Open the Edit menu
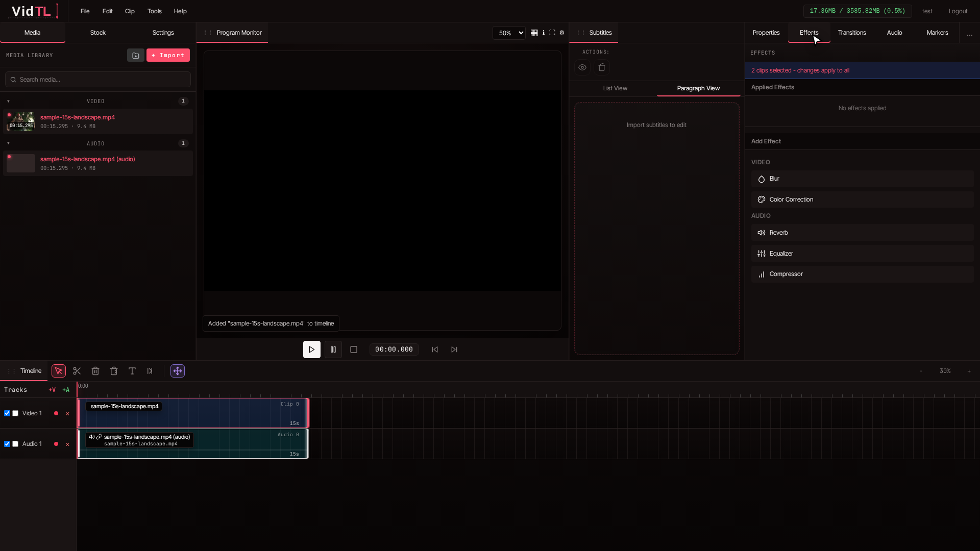Viewport: 980px width, 551px height. 108,11
